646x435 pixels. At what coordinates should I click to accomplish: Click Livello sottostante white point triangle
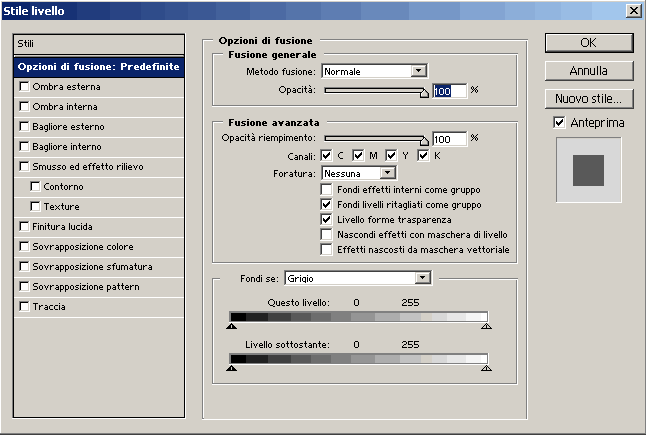486,368
